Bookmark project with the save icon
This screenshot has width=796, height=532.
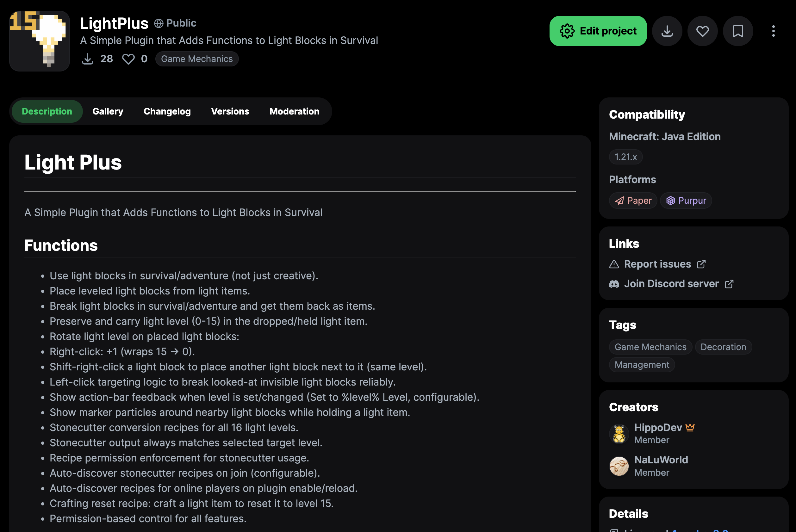click(x=738, y=31)
